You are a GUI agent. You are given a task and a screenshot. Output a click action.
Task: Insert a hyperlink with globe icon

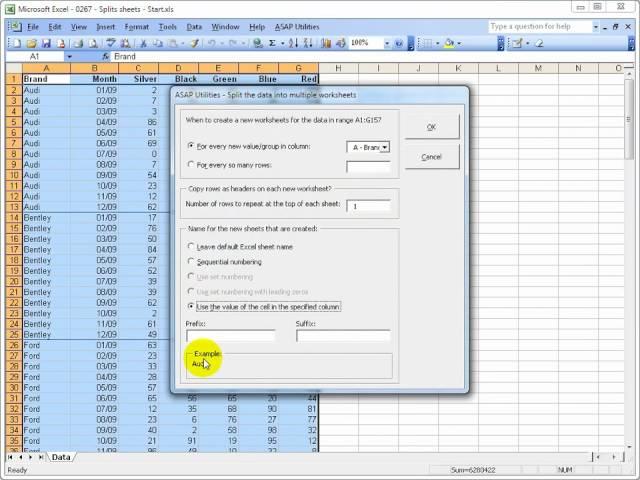point(258,43)
